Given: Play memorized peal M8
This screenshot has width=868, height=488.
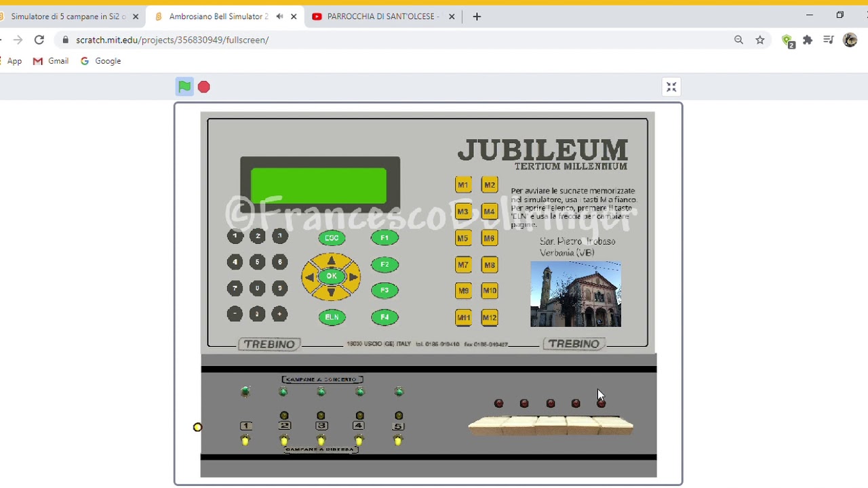Looking at the screenshot, I should click(490, 265).
